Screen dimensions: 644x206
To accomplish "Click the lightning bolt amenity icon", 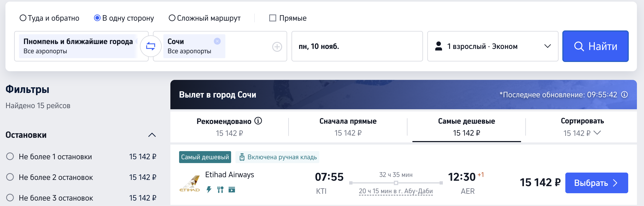I will pyautogui.click(x=209, y=189).
